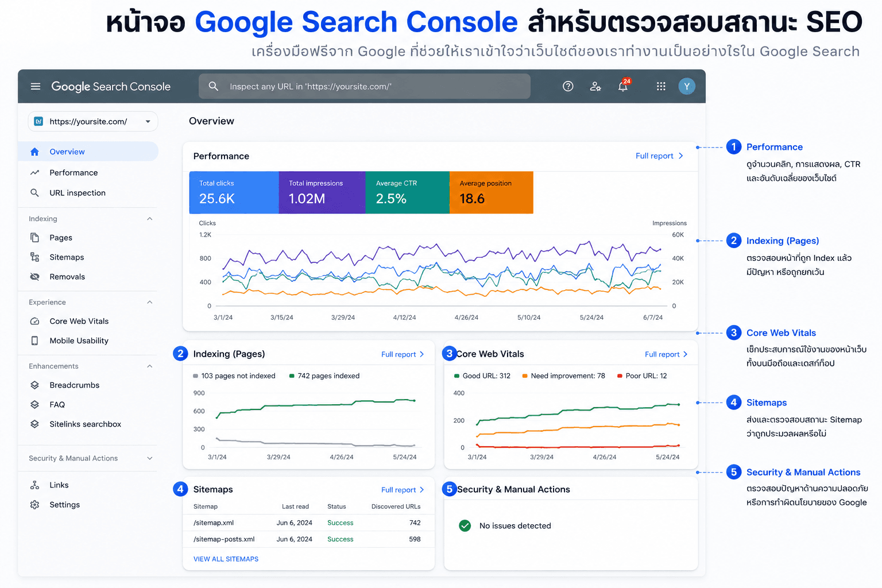Open the Help question mark icon
Viewport: 882px width, 588px height.
point(568,86)
